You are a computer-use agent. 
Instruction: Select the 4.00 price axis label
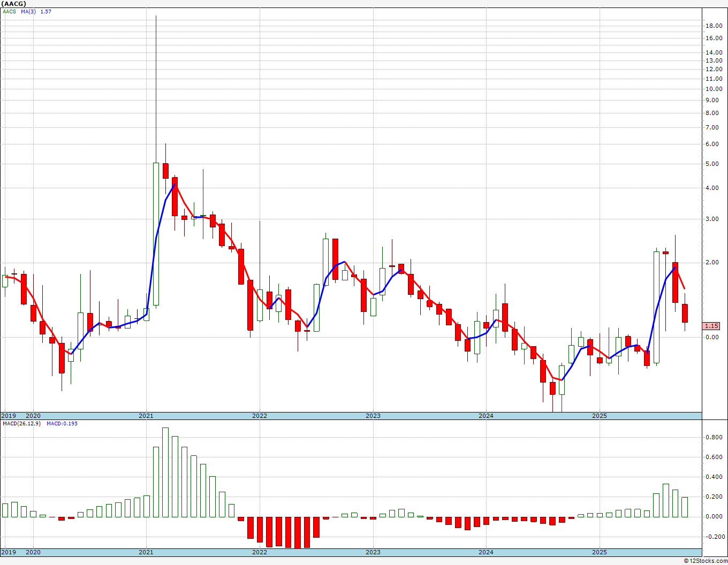coord(713,188)
